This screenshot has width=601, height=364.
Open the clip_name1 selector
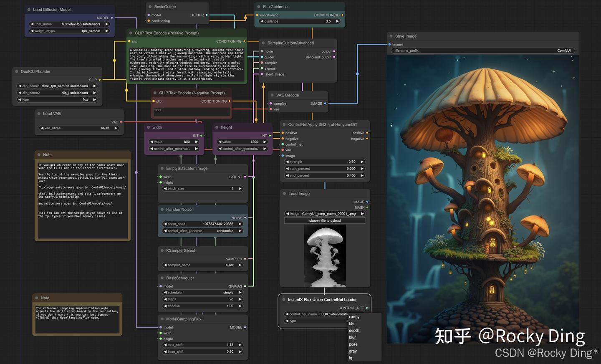point(57,86)
